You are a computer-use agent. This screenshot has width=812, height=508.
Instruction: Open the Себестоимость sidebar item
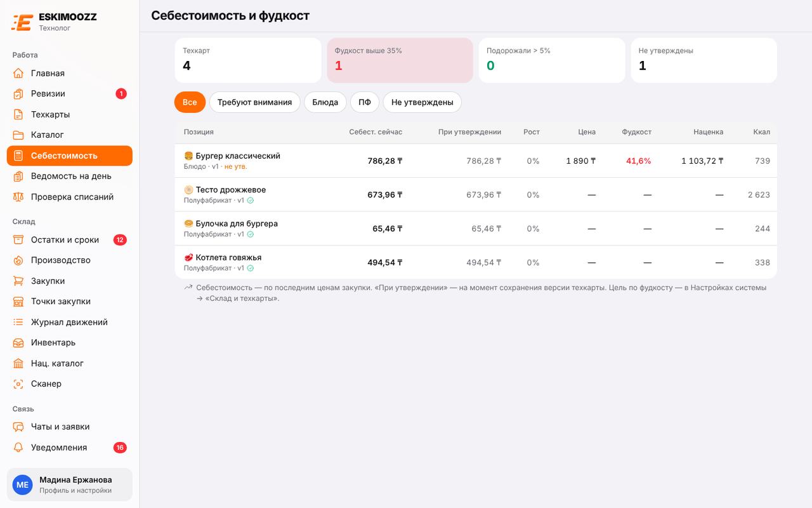(x=70, y=156)
